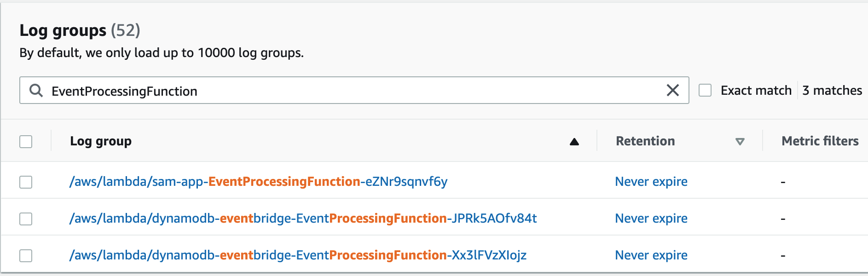Open sam-app-EventProcessingFunction-eZNr9sqnvf6y log group
The height and width of the screenshot is (276, 868).
258,182
